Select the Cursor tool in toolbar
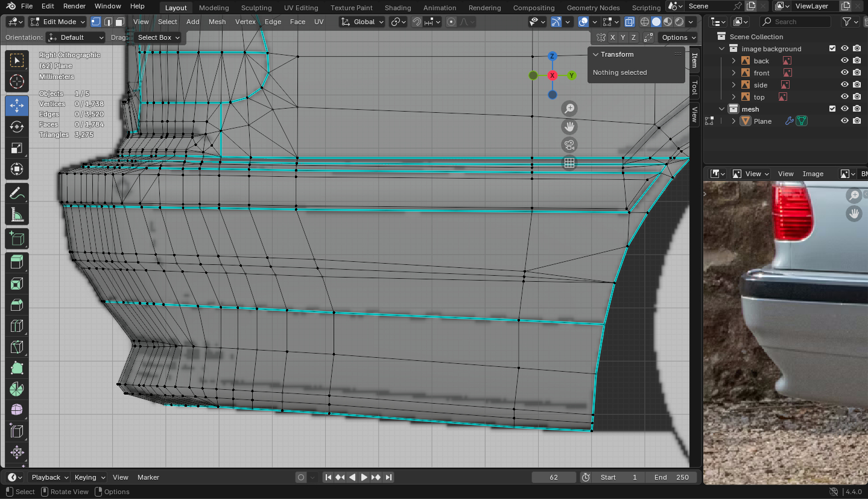This screenshot has height=499, width=868. pyautogui.click(x=17, y=82)
